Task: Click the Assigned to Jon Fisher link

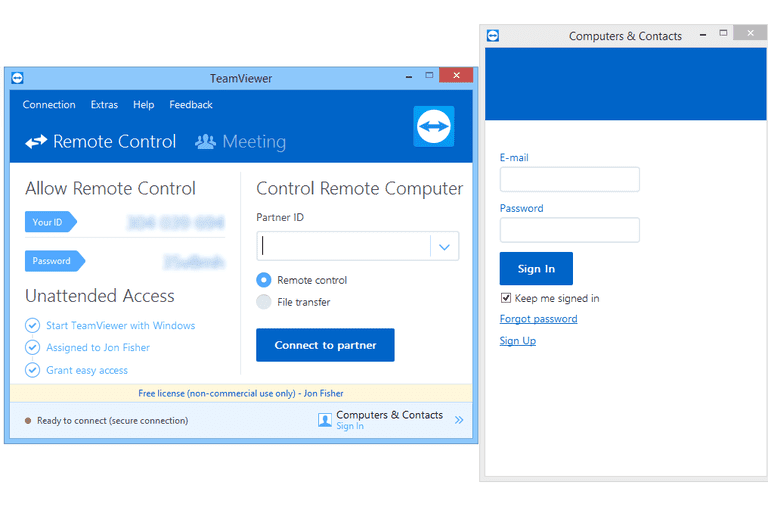Action: click(x=98, y=347)
